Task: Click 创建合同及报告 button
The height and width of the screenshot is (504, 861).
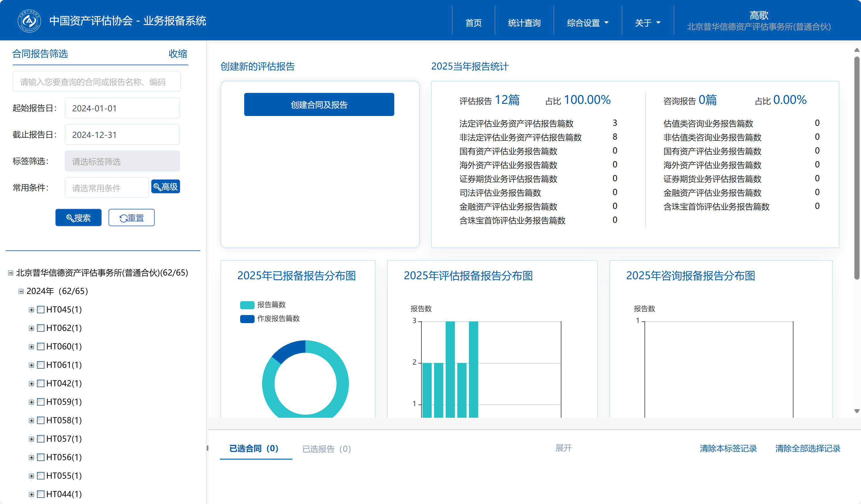Action: 319,105
